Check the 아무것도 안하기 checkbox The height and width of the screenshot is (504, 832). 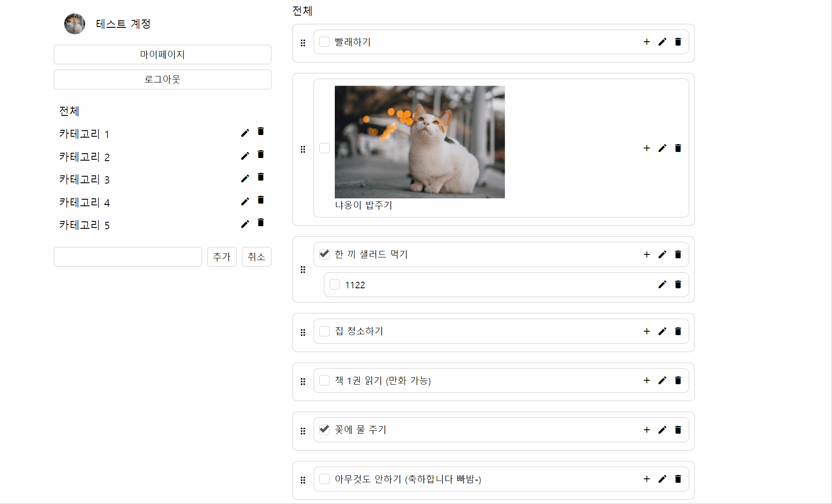pos(324,479)
